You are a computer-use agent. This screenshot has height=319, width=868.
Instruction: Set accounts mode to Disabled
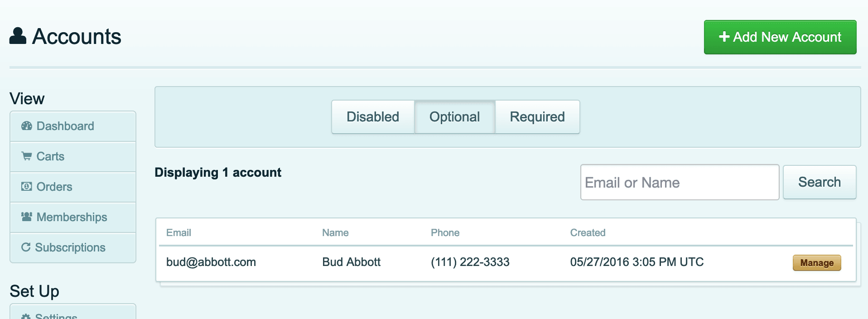373,117
